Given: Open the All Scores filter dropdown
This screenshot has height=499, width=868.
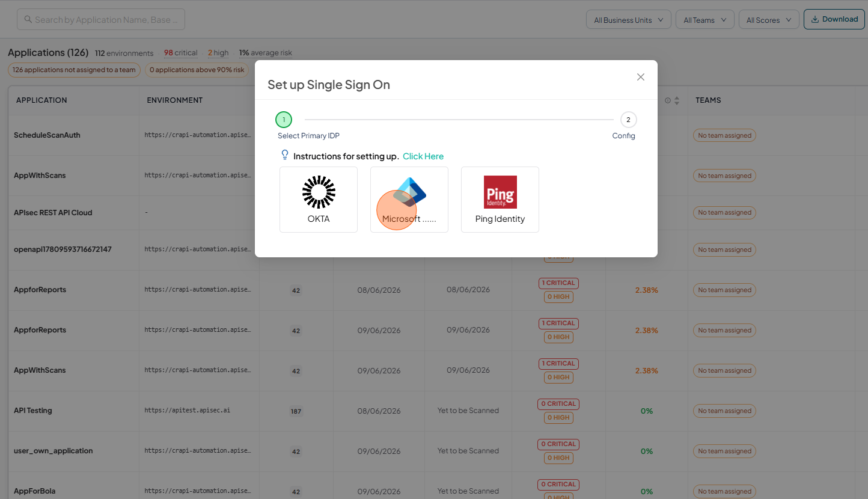Looking at the screenshot, I should tap(769, 20).
